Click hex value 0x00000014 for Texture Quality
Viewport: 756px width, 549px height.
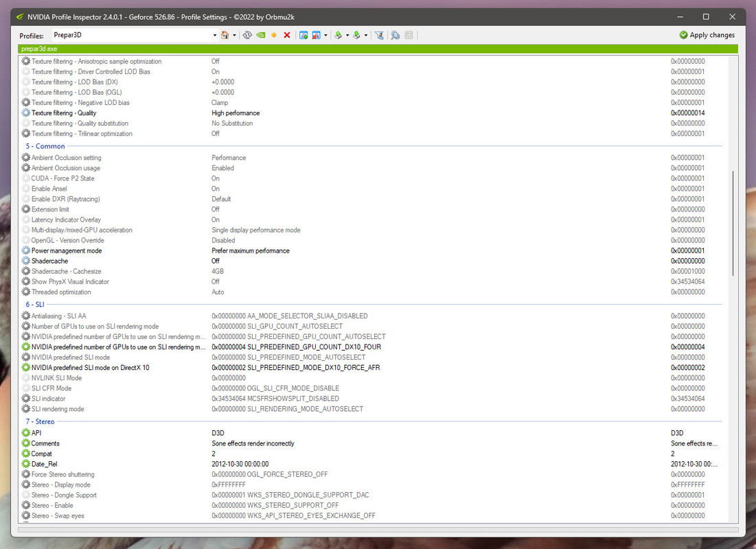[x=688, y=113]
